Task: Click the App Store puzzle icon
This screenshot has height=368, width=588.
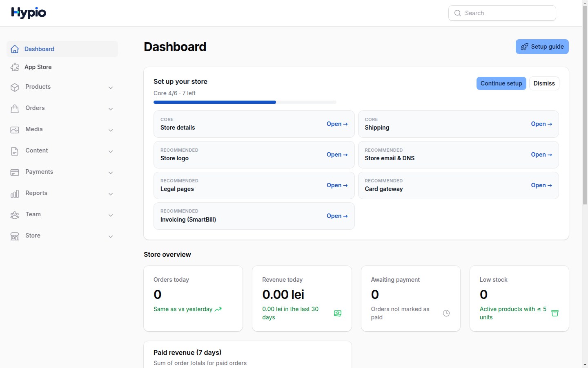Action: [x=15, y=67]
